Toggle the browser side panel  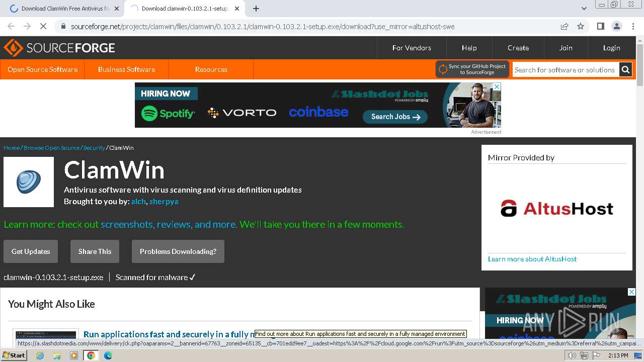point(600,26)
